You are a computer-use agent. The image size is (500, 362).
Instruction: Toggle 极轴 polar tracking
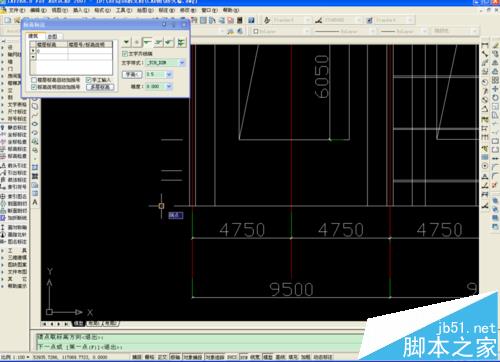point(175,357)
